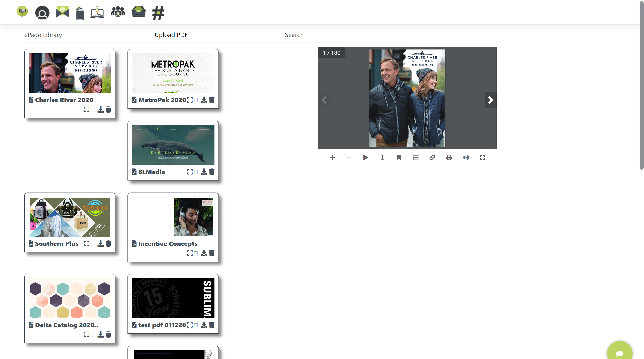Tick the Charles River 2020 checkbox
Screen dimensions: 644x359
pos(93,110)
